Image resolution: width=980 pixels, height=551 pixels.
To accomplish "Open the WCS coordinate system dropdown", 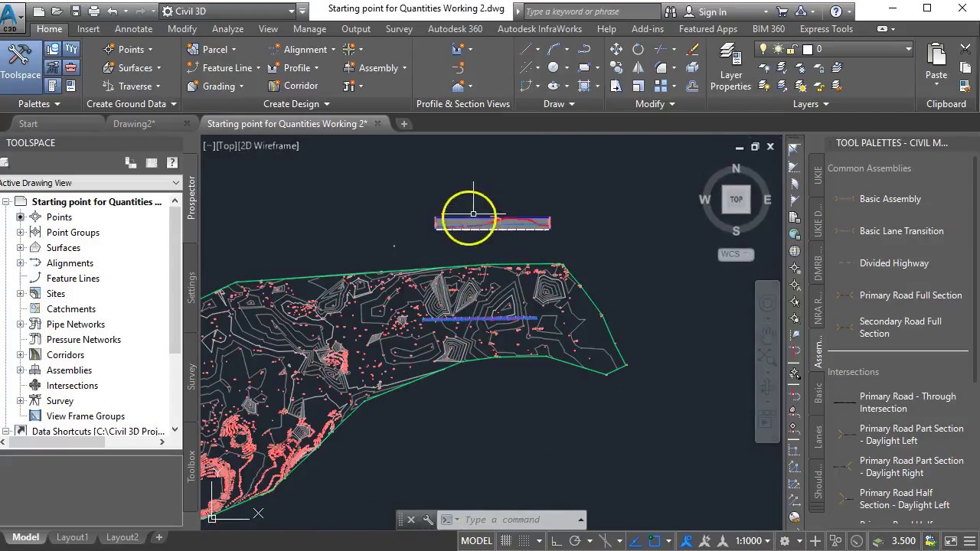I will click(736, 254).
